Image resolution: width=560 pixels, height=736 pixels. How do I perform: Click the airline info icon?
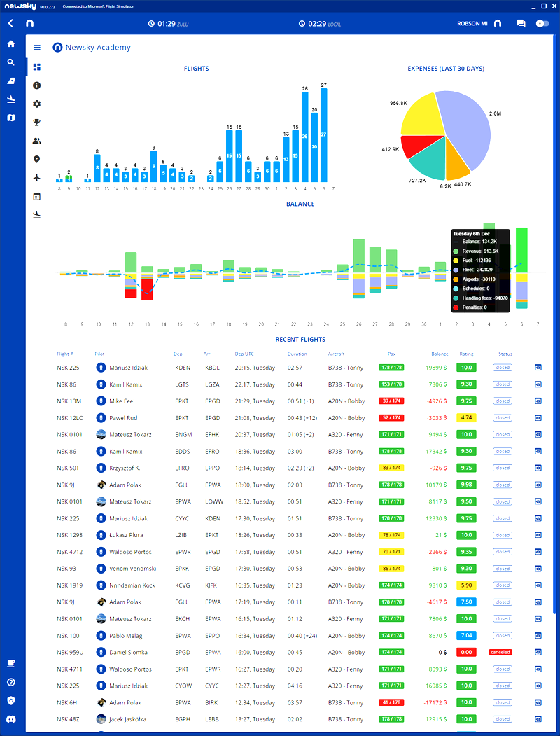36,85
